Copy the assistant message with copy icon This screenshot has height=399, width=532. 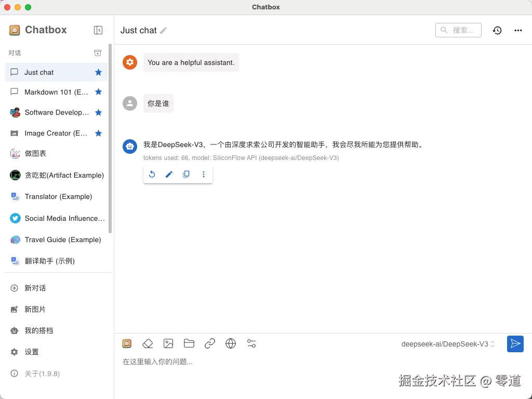(x=186, y=175)
